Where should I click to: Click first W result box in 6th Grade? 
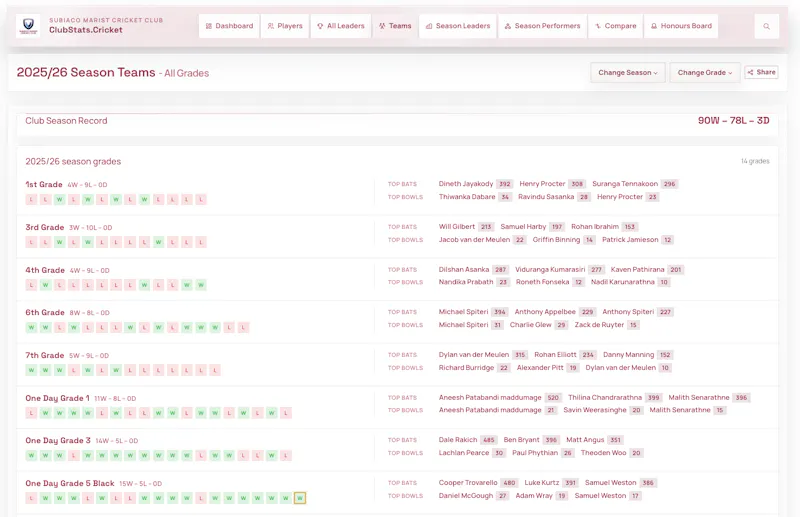click(x=32, y=327)
